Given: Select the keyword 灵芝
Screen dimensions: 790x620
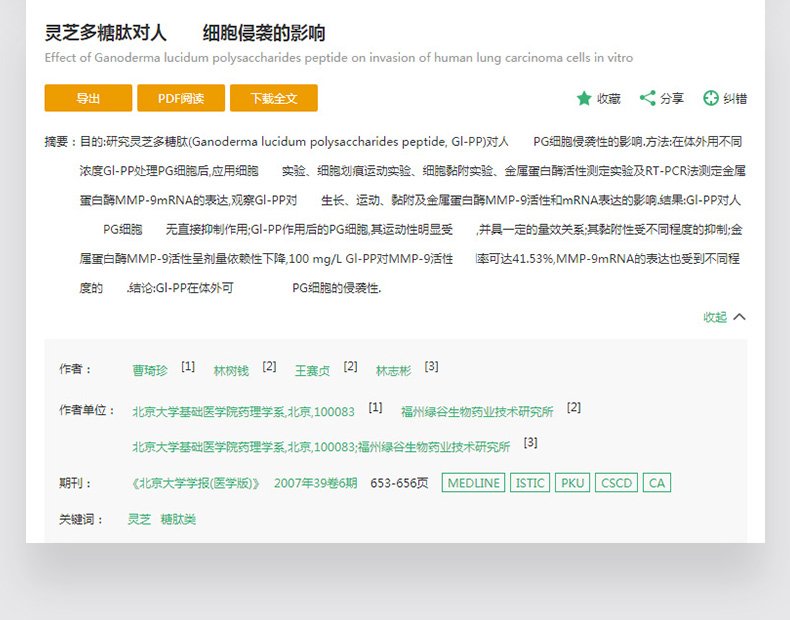Looking at the screenshot, I should [140, 519].
